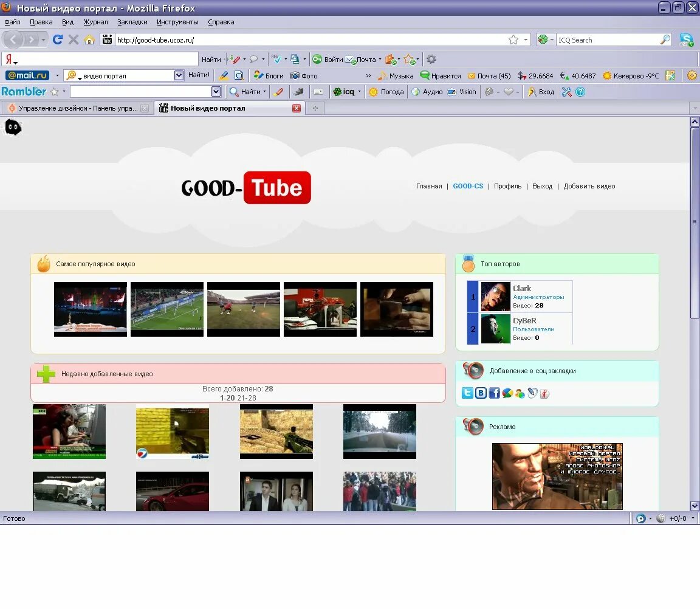Open author Clark's profile
This screenshot has width=700, height=609.
[522, 289]
